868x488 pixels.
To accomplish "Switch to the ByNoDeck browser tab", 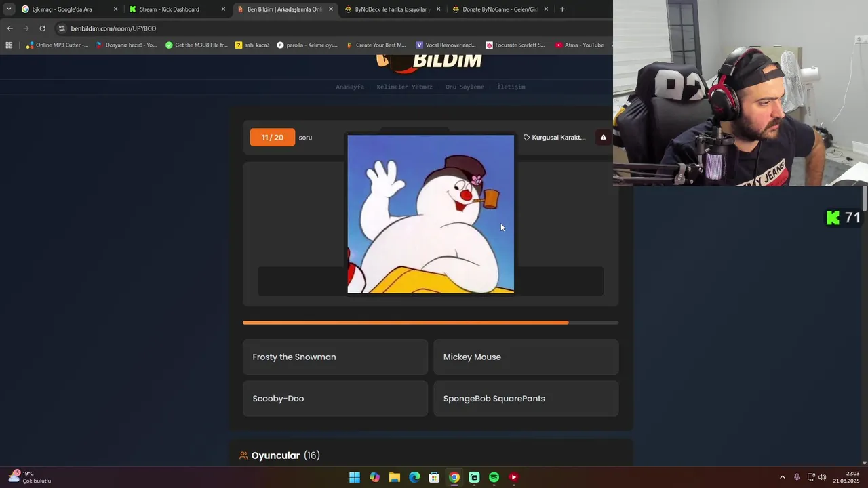I will (392, 9).
